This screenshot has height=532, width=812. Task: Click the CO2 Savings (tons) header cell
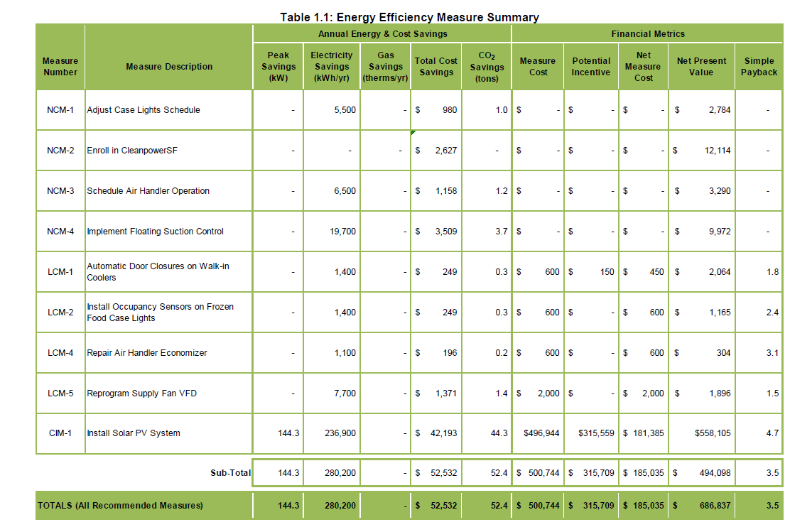(x=486, y=65)
